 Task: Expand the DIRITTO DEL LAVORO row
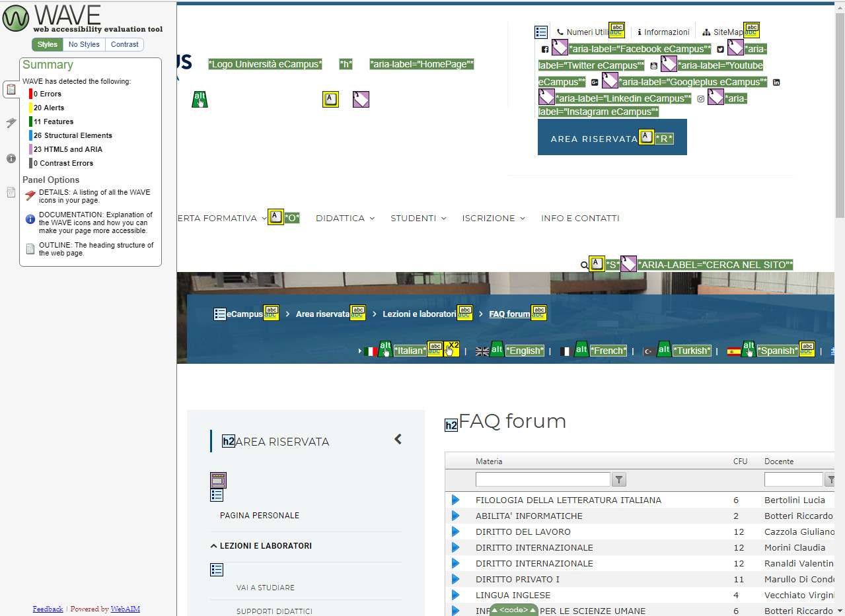455,531
